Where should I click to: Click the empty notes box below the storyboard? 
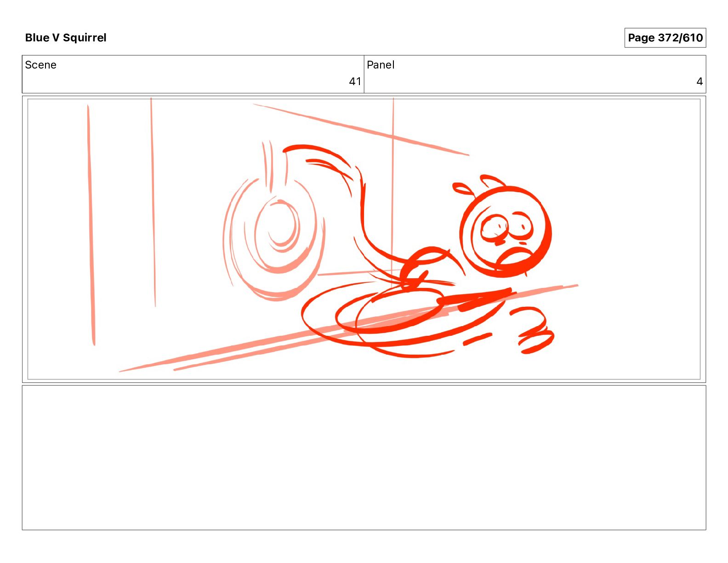click(x=364, y=458)
